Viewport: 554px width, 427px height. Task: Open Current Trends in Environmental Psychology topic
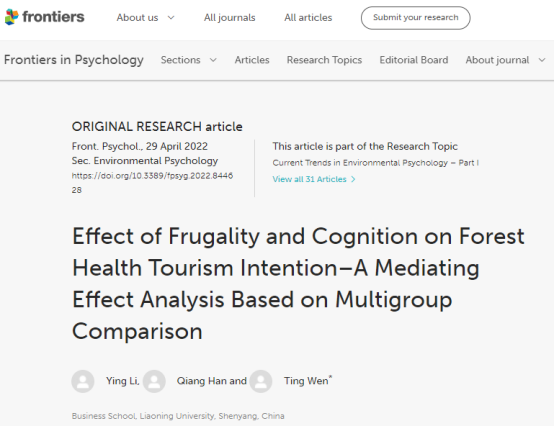[376, 163]
